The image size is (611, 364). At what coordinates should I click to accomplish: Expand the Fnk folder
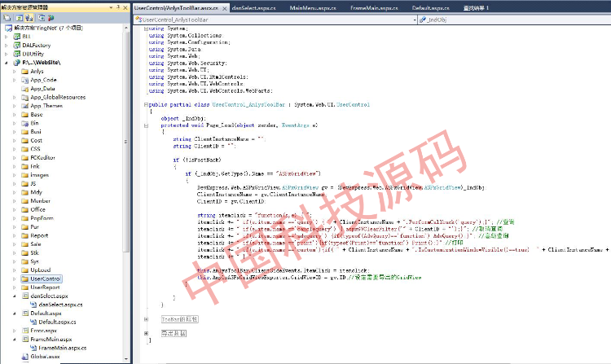coord(15,166)
